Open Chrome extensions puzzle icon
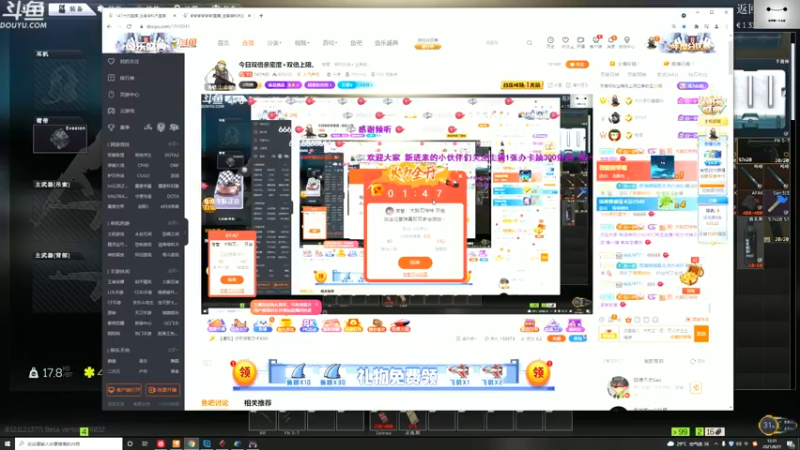 pyautogui.click(x=696, y=27)
